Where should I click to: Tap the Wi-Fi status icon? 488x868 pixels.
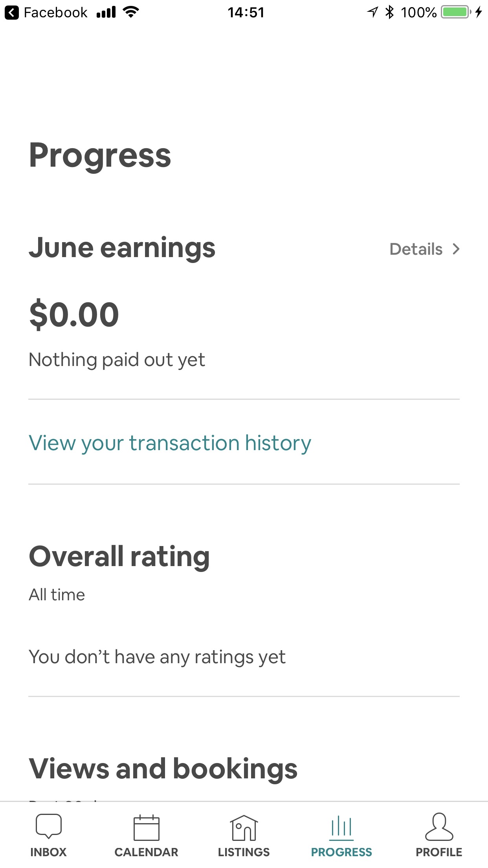click(131, 13)
